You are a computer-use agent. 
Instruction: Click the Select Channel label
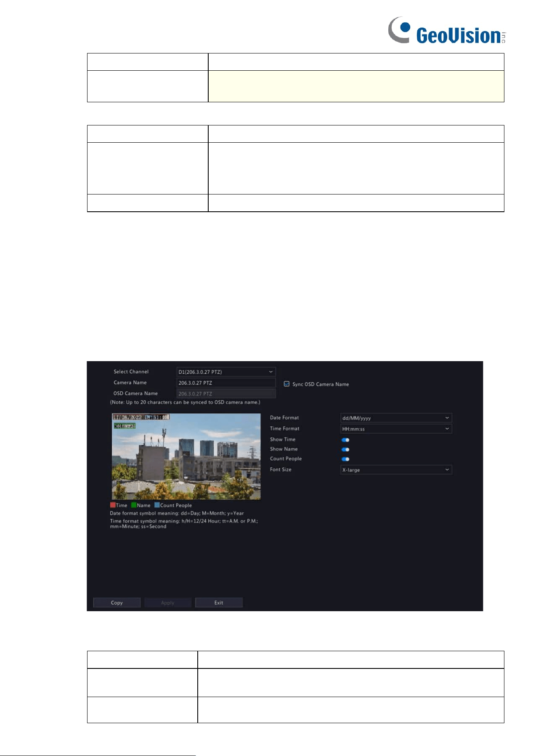tap(131, 372)
